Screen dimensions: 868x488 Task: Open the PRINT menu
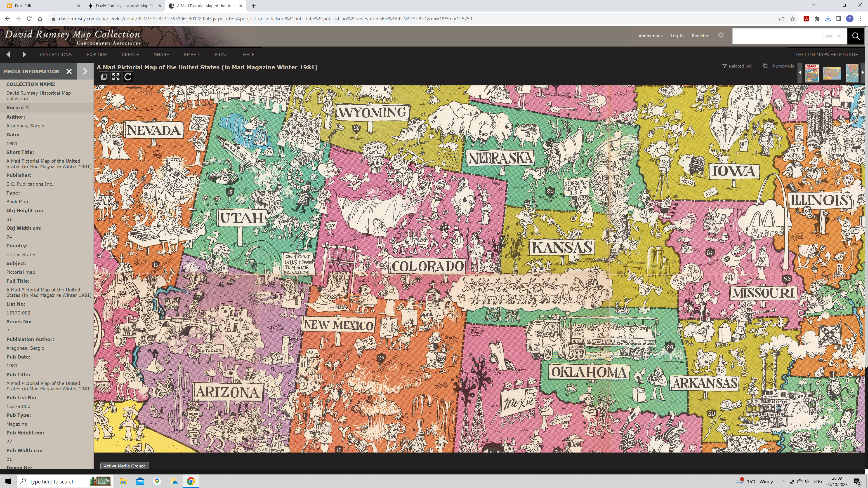coord(221,54)
